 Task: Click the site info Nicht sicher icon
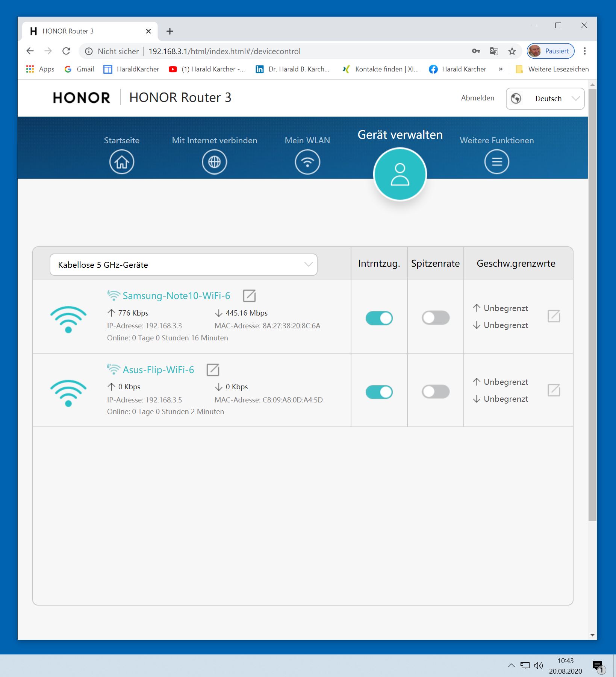click(x=89, y=52)
